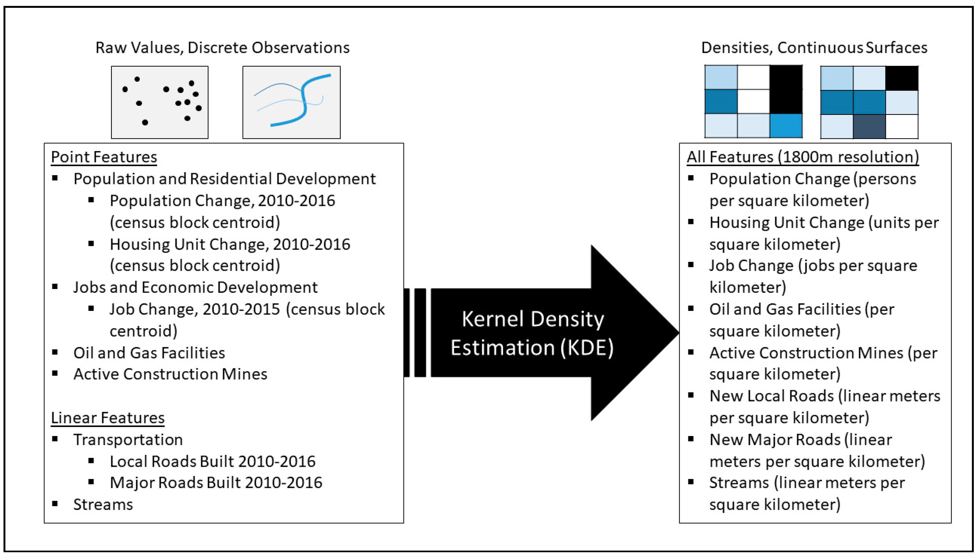Click the Transportation list item

point(128,440)
